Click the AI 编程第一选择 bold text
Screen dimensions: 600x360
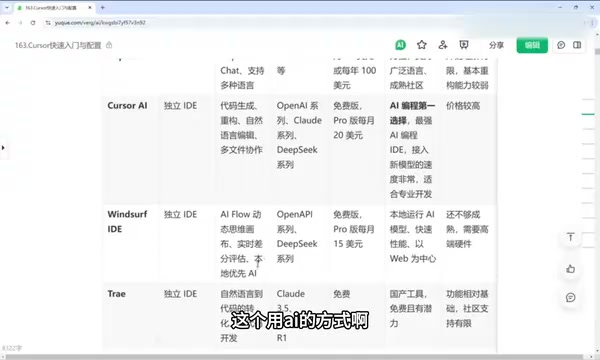[412, 113]
